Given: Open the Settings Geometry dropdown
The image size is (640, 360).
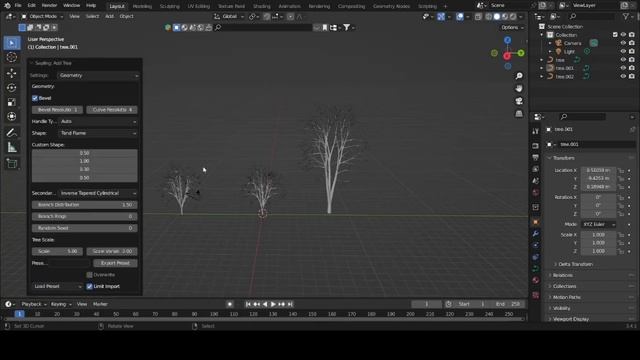Looking at the screenshot, I should pyautogui.click(x=98, y=76).
